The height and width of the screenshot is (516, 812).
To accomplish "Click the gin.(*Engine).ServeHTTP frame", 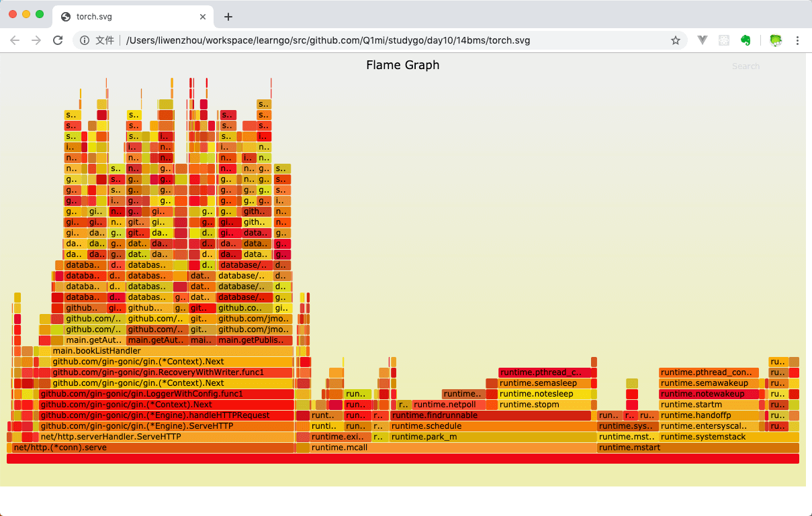I will click(x=167, y=426).
